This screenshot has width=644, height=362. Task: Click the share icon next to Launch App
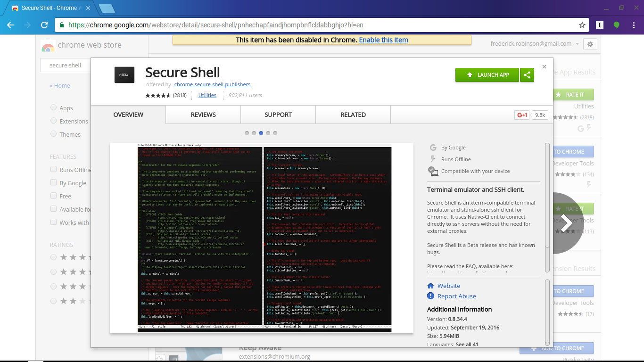527,75
